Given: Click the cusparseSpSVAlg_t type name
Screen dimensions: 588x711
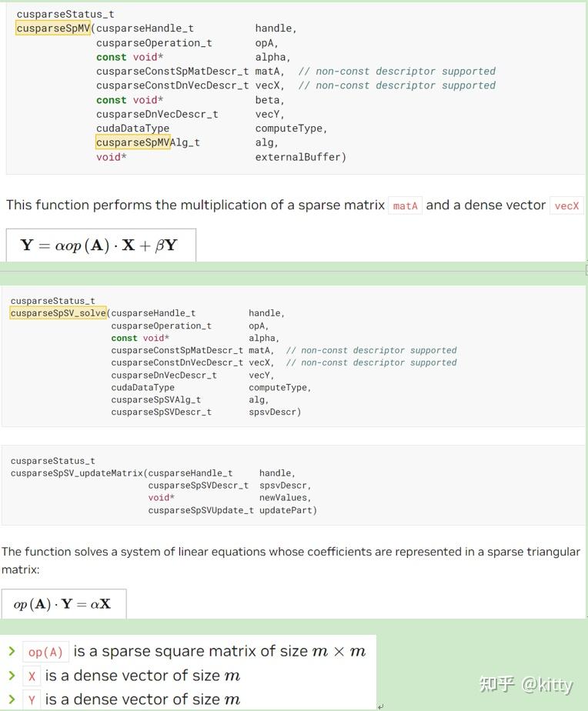Looking at the screenshot, I should tap(155, 399).
